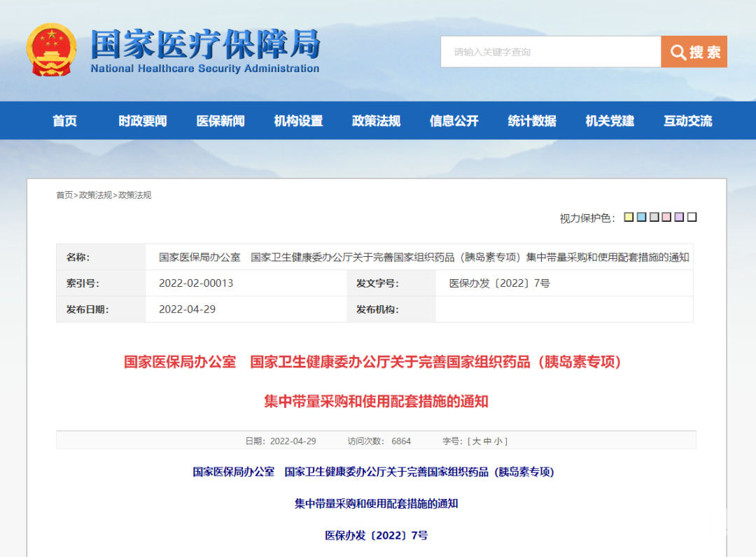Open 信息公开 navigation item
This screenshot has height=557, width=756.
454,120
